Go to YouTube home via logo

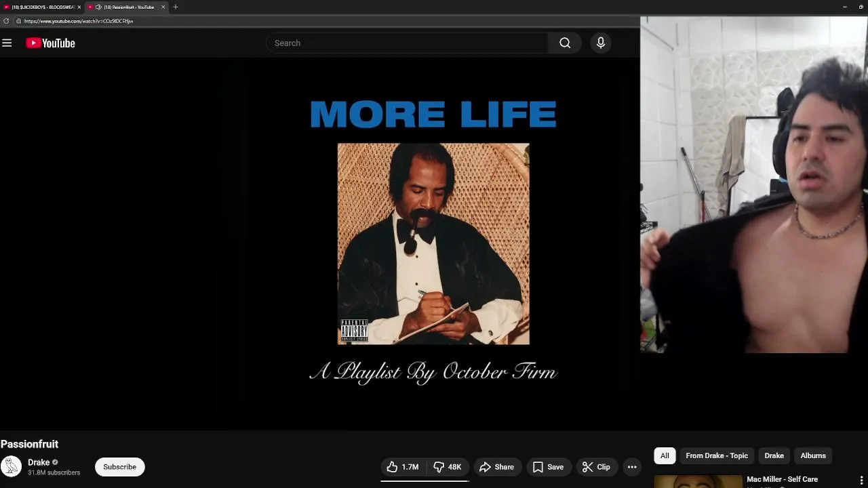(x=50, y=43)
